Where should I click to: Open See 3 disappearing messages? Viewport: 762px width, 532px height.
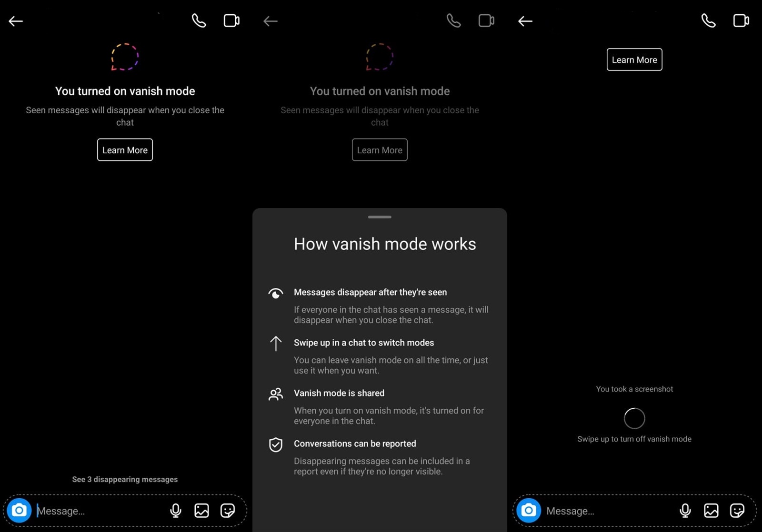125,479
